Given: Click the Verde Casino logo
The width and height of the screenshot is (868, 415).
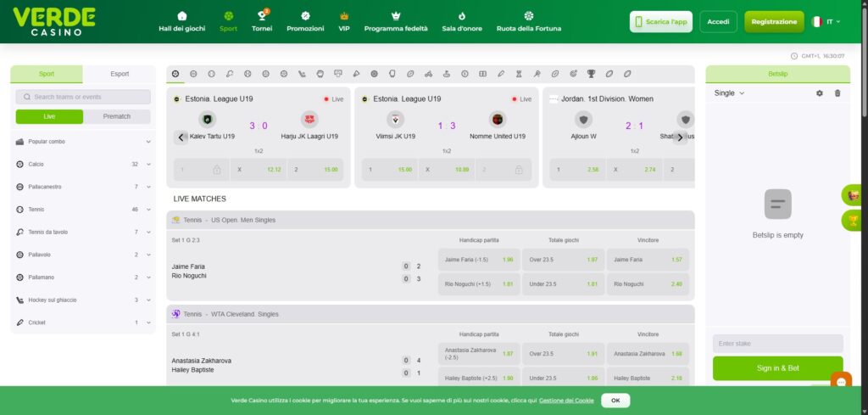Looking at the screenshot, I should coord(53,21).
